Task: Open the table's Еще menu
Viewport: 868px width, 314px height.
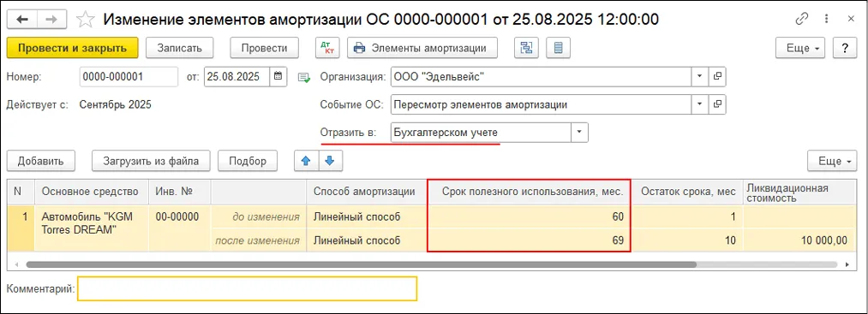Action: click(x=832, y=161)
